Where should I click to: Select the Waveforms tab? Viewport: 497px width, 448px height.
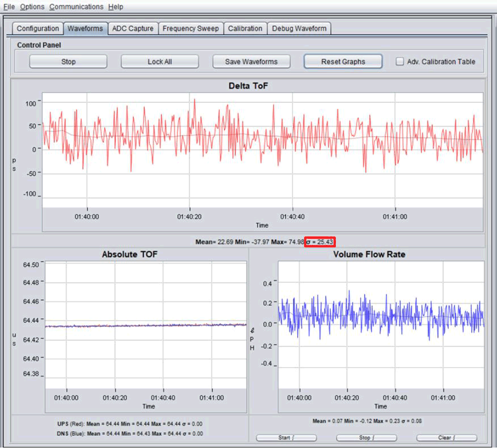85,28
